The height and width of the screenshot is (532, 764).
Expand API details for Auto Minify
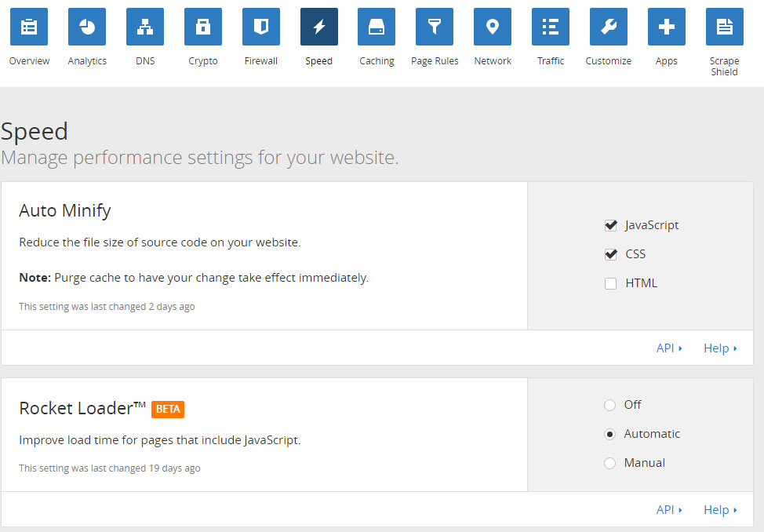(x=668, y=348)
